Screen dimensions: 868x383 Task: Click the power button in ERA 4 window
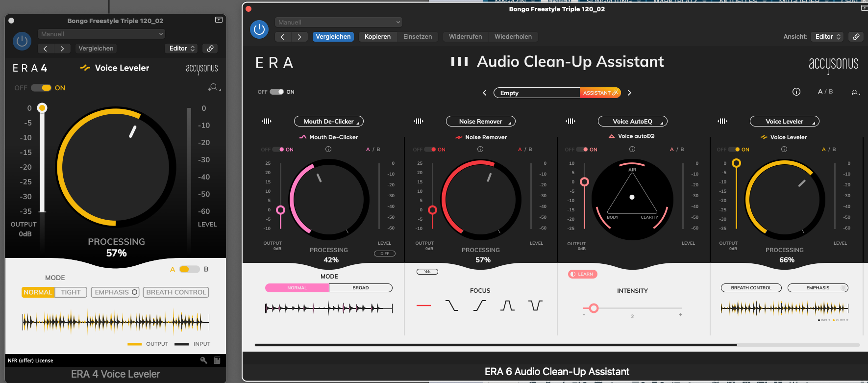[x=22, y=41]
